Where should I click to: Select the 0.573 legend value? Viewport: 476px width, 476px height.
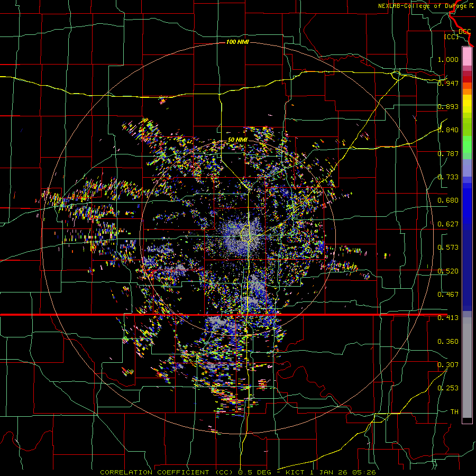coord(448,248)
